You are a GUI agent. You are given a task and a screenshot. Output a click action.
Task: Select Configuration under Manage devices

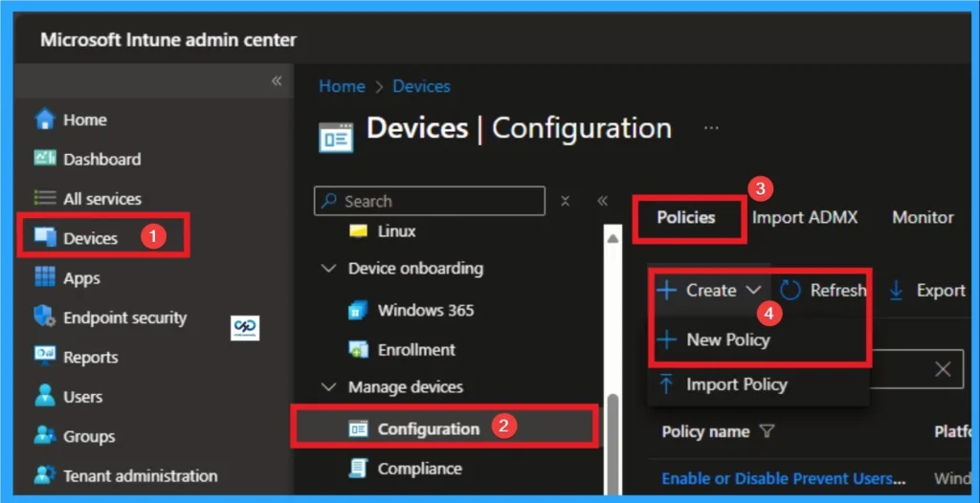429,428
